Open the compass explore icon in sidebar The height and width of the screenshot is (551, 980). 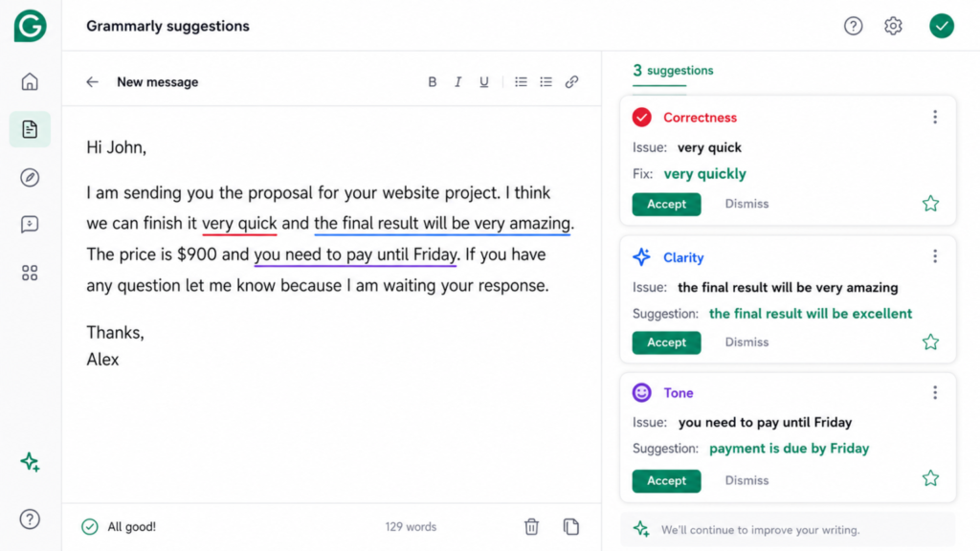tap(30, 177)
